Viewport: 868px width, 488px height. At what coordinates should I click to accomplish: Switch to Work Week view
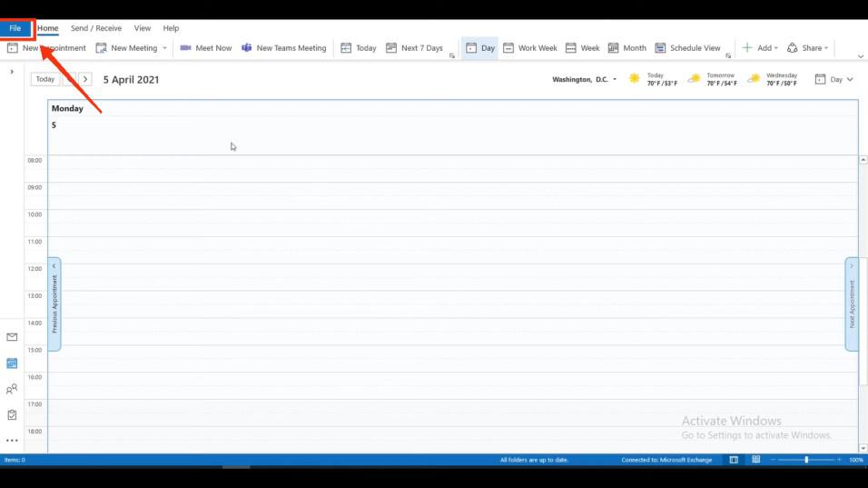530,48
